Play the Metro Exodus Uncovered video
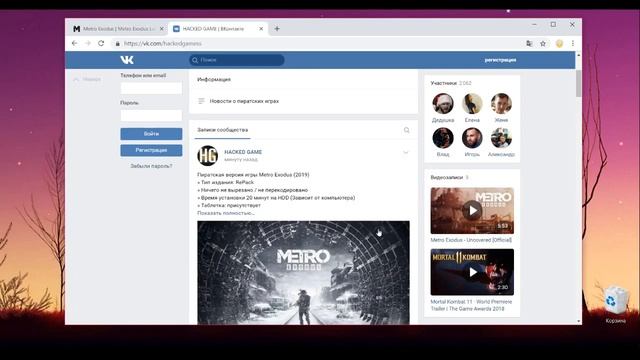640x360 pixels. click(472, 211)
